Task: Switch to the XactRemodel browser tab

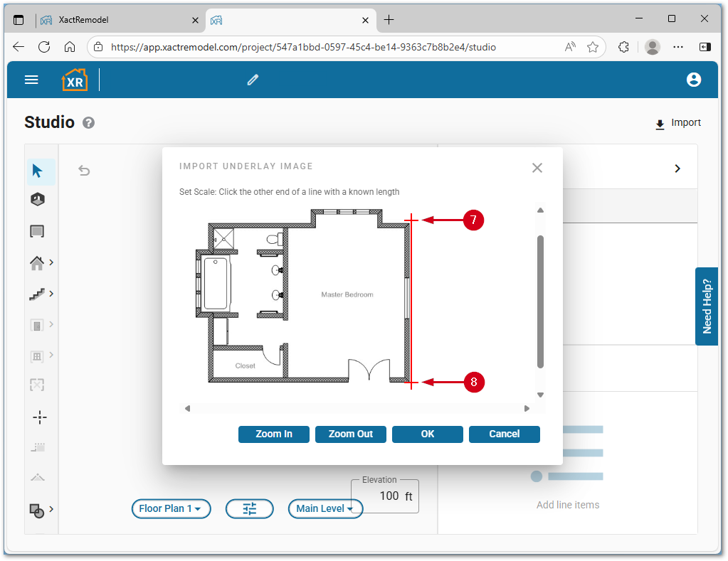Action: 119,20
